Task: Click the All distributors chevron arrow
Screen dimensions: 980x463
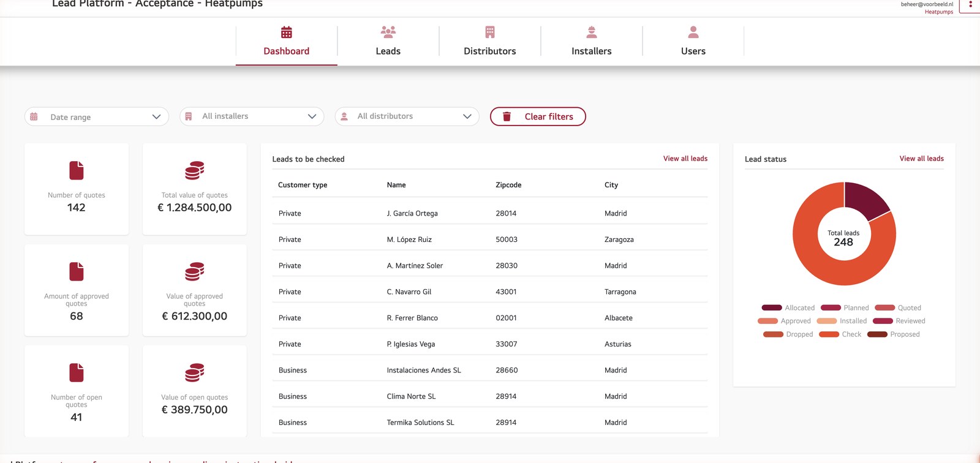Action: pyautogui.click(x=467, y=116)
